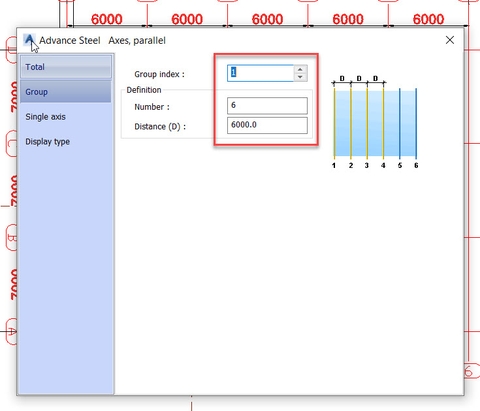Click the Advance Steel logo icon
The width and height of the screenshot is (480, 411).
(x=29, y=40)
